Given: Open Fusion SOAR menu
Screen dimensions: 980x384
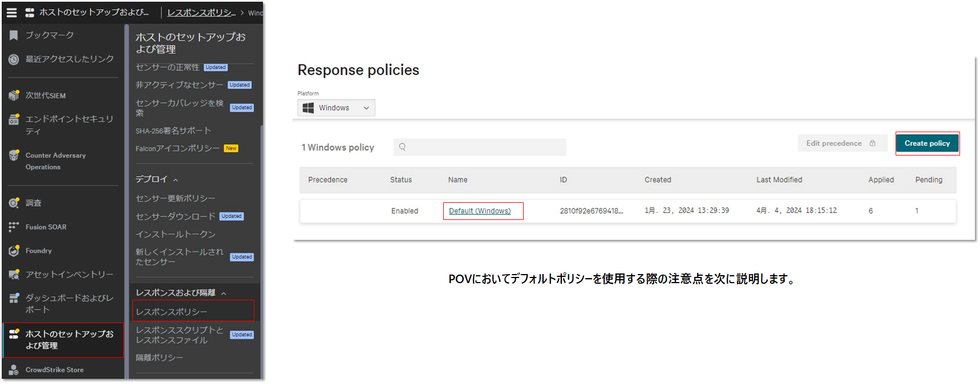Looking at the screenshot, I should 46,227.
